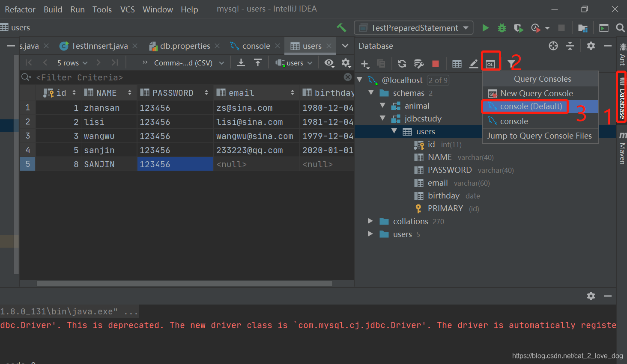Select the birthday date column node
627x364 pixels.
pyautogui.click(x=447, y=195)
